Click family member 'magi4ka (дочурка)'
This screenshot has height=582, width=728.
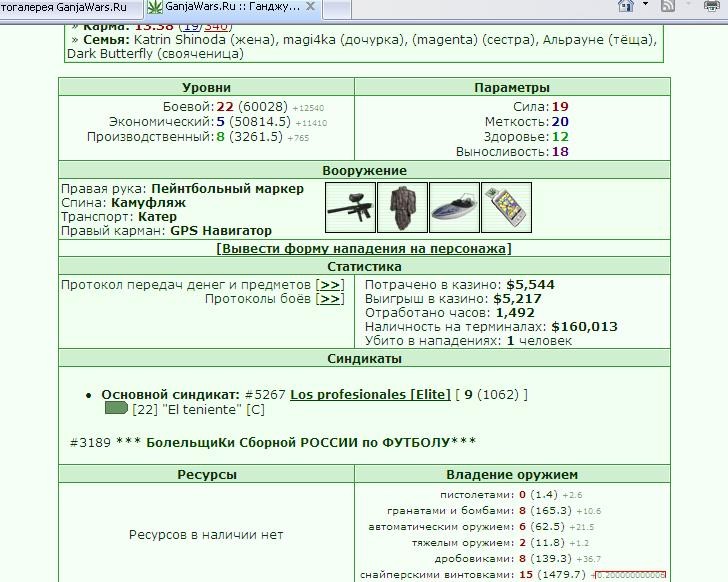(x=343, y=39)
